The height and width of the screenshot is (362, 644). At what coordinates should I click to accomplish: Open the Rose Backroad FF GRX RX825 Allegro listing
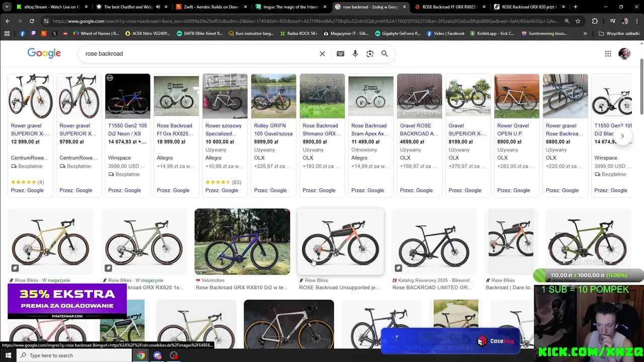[x=176, y=135]
